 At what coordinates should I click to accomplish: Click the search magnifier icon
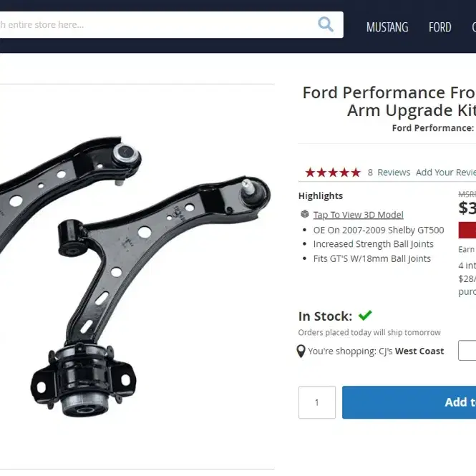tap(326, 24)
